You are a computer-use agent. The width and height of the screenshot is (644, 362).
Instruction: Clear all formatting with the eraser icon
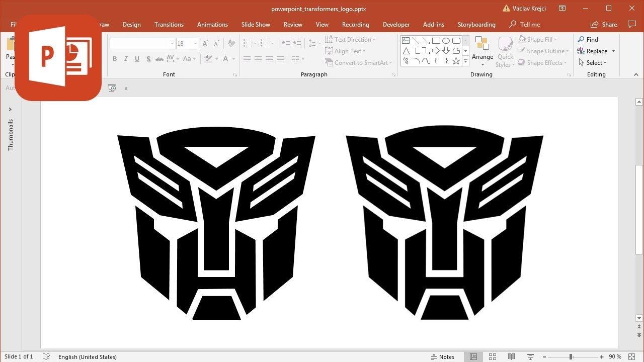(x=231, y=44)
